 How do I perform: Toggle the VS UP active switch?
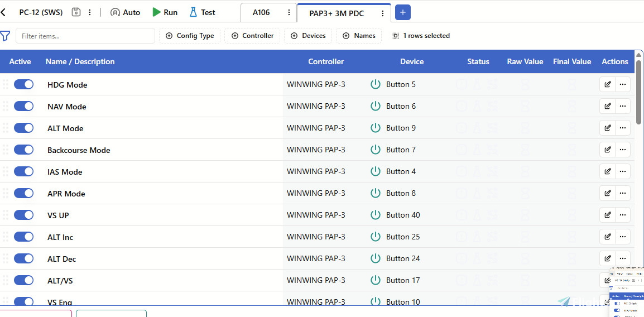pos(24,215)
